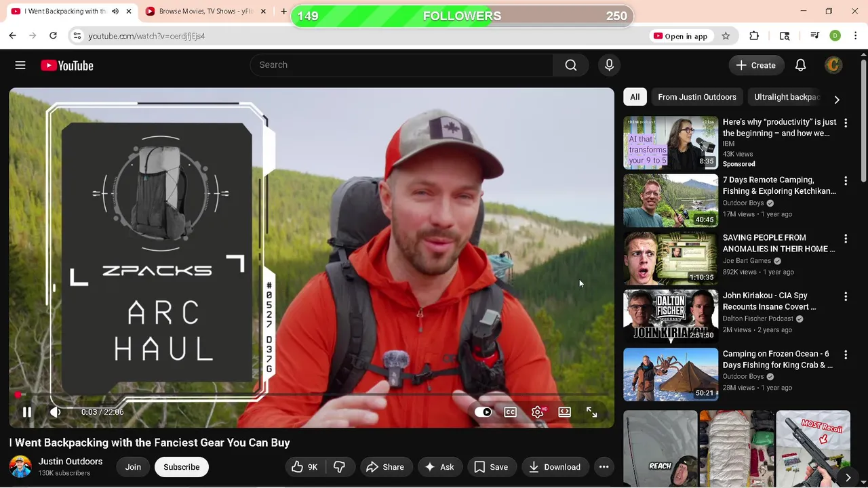The image size is (868, 488).
Task: Close the I Went Backpacking tab
Action: click(x=129, y=12)
